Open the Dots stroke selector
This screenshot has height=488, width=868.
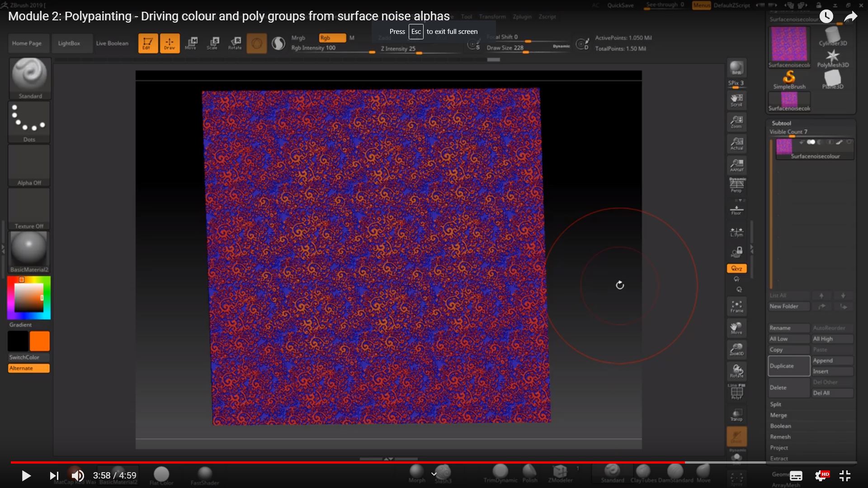pos(29,122)
